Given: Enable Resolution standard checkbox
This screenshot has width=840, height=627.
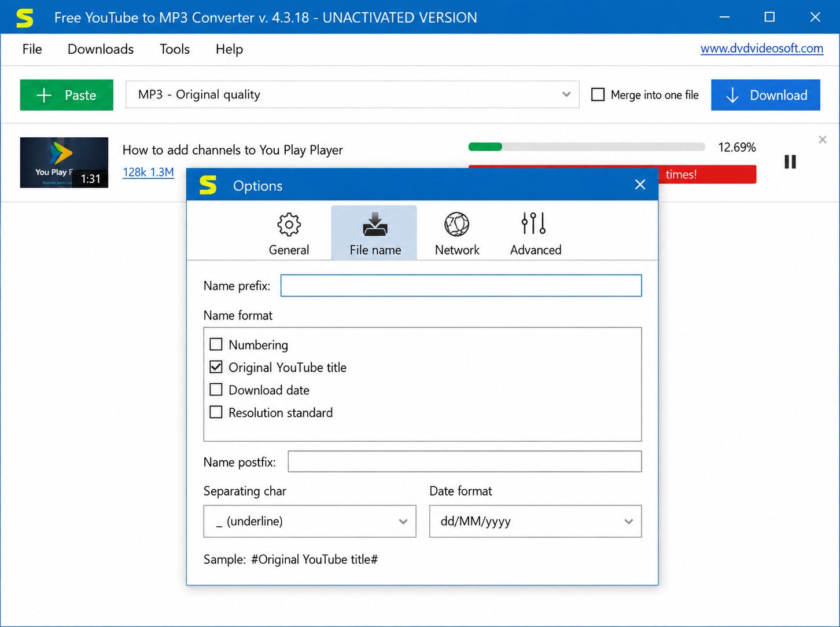Looking at the screenshot, I should [216, 412].
